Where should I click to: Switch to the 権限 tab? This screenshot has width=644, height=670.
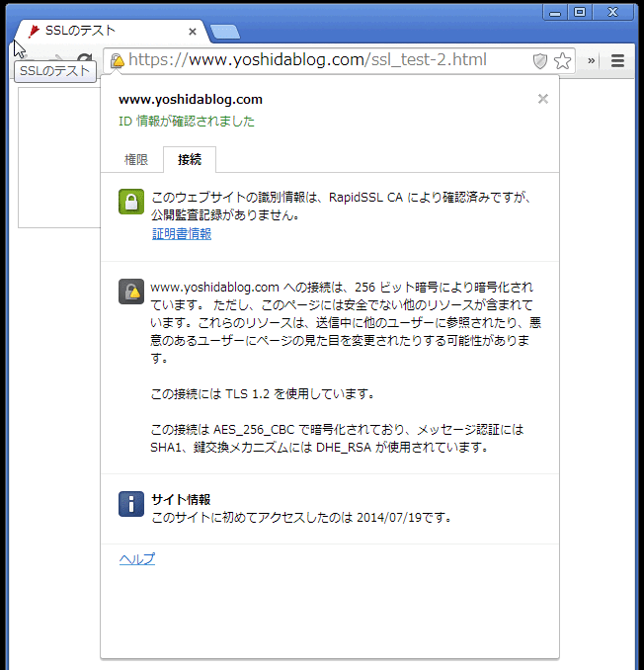point(135,160)
